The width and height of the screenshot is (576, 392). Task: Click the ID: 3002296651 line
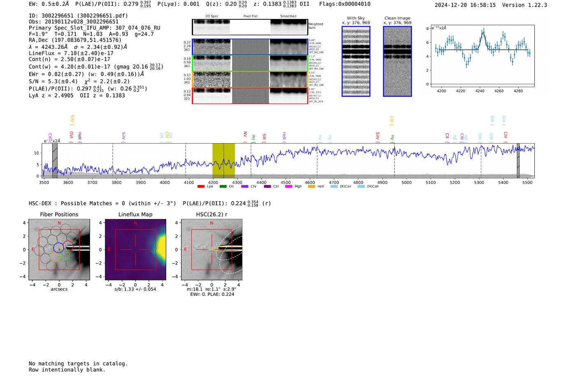[x=78, y=16]
